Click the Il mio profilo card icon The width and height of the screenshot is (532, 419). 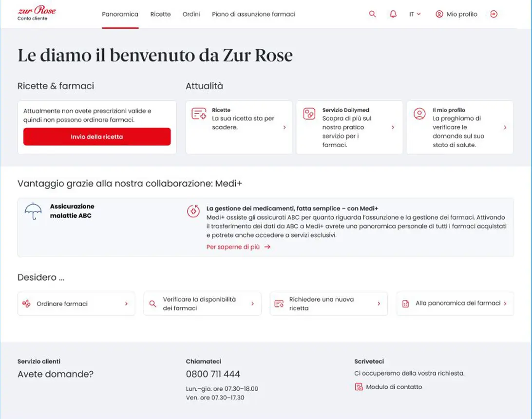coord(419,114)
